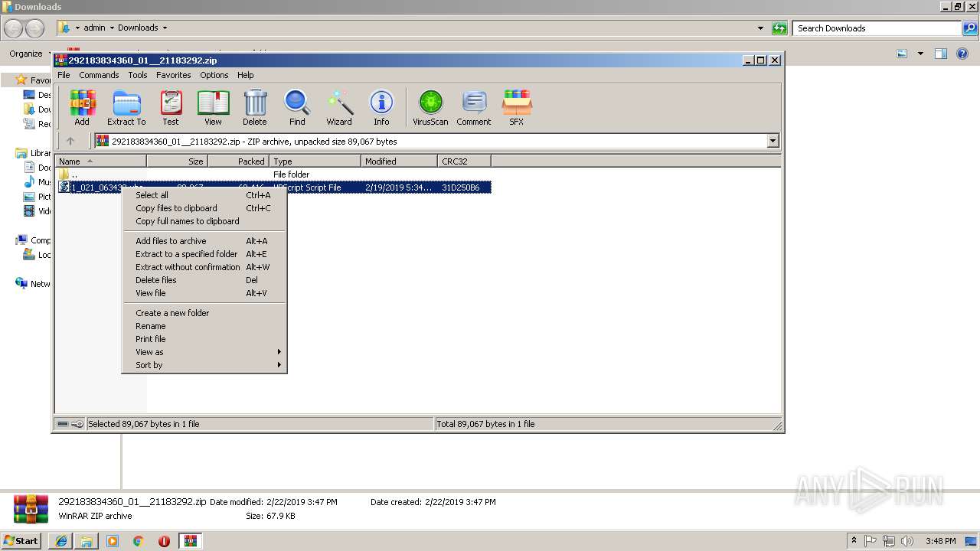
Task: Open Internet Explorer from taskbar
Action: (x=61, y=541)
